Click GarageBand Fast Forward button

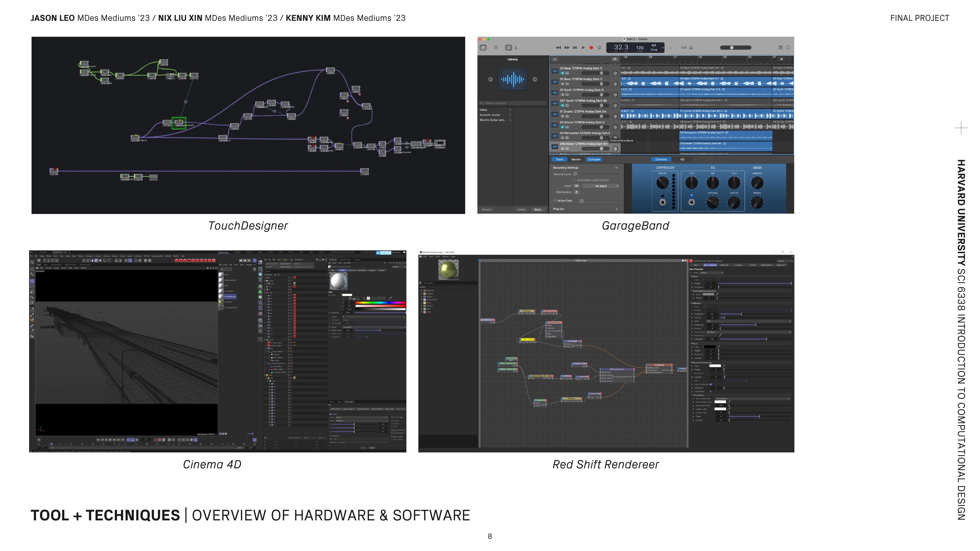click(567, 47)
